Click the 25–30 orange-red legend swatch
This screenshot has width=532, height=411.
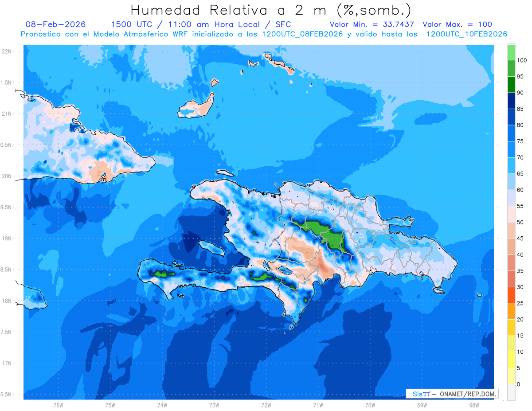tap(511, 295)
